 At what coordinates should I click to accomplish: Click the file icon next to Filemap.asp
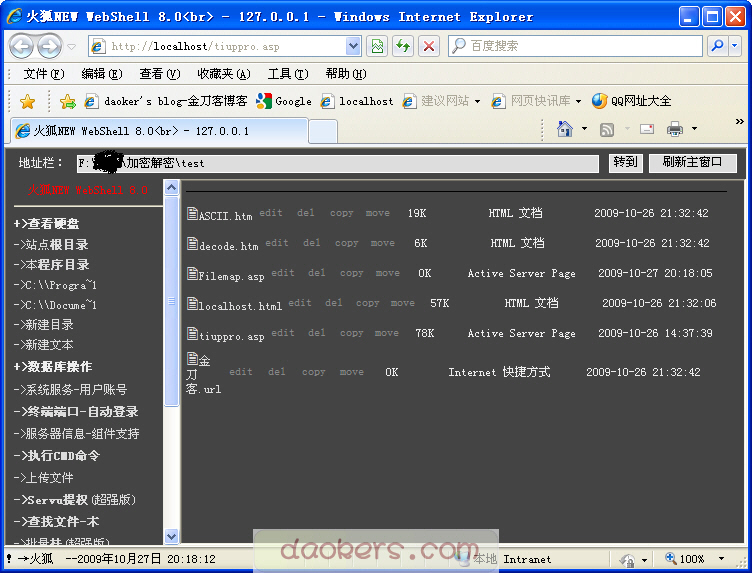click(x=192, y=274)
